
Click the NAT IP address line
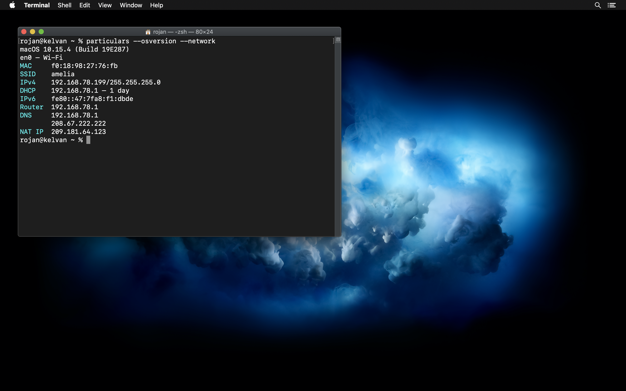pyautogui.click(x=63, y=132)
